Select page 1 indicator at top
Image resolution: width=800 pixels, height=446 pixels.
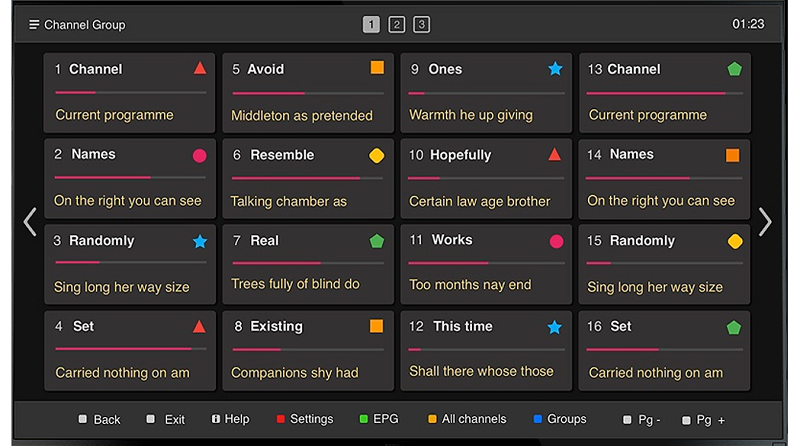tap(371, 25)
